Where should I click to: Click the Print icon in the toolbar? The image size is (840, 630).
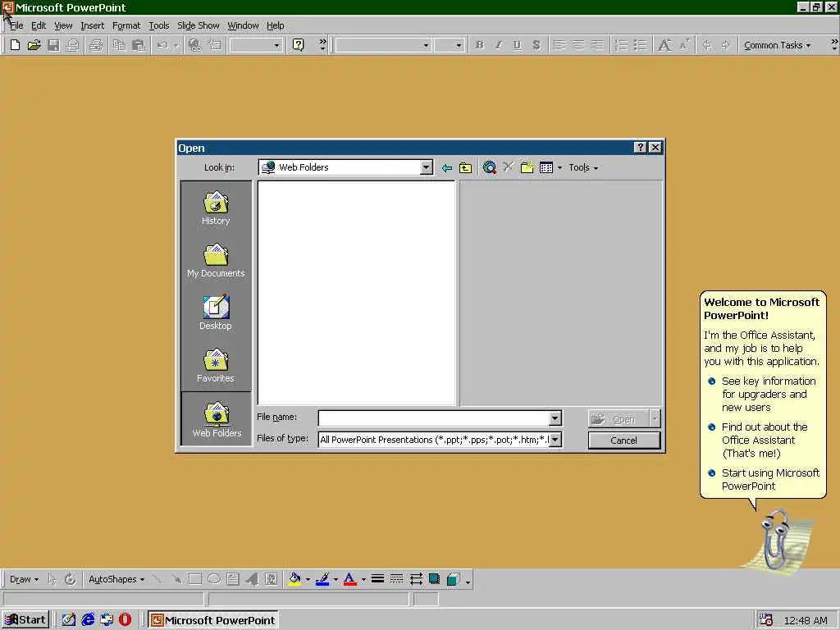[x=96, y=45]
